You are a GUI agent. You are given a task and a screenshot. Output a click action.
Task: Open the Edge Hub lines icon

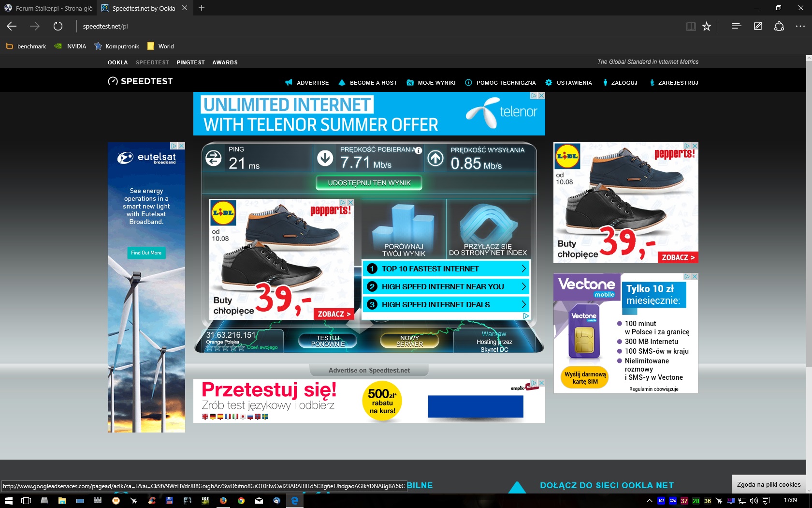point(736,26)
